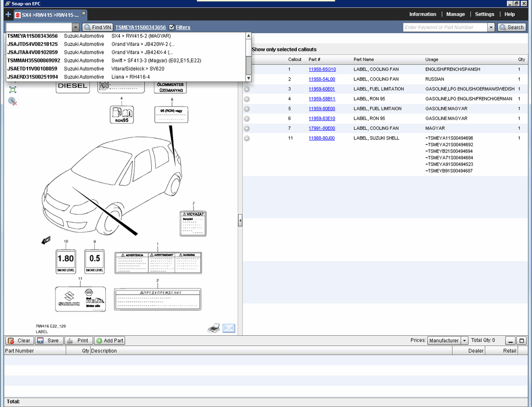Open part number link 17991-80E00
The width and height of the screenshot is (532, 407).
[322, 128]
